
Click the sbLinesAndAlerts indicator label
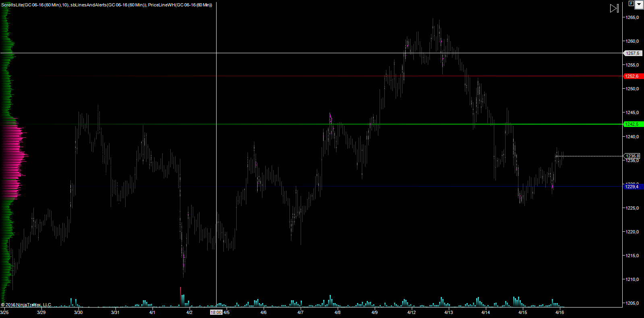point(108,5)
